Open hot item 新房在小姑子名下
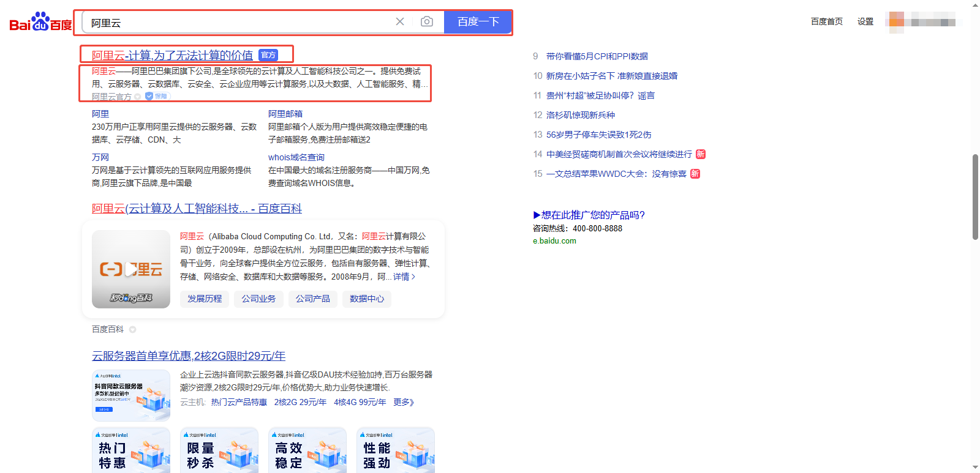This screenshot has width=980, height=473. (x=612, y=76)
